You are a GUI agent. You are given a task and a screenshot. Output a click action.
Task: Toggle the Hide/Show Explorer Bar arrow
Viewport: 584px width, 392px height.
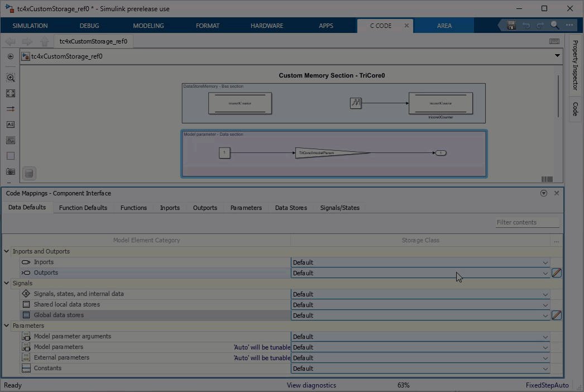pyautogui.click(x=11, y=56)
